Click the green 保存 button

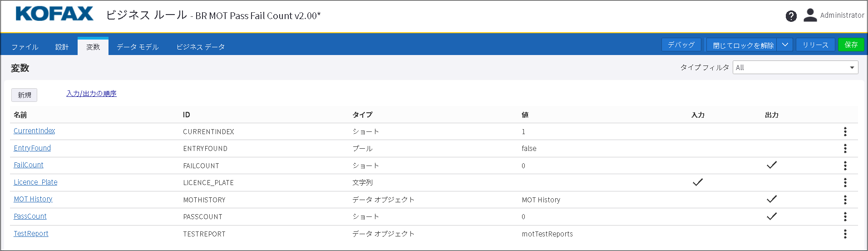coord(851,45)
